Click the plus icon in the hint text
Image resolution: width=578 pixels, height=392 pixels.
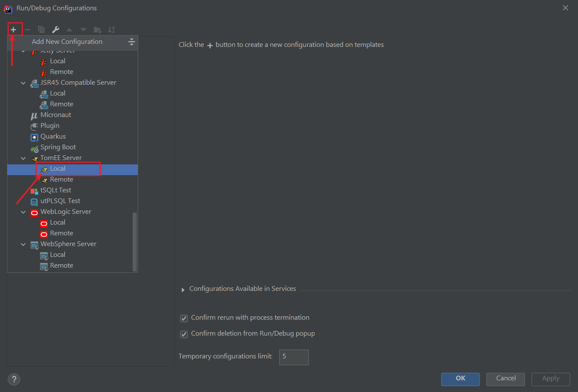210,45
